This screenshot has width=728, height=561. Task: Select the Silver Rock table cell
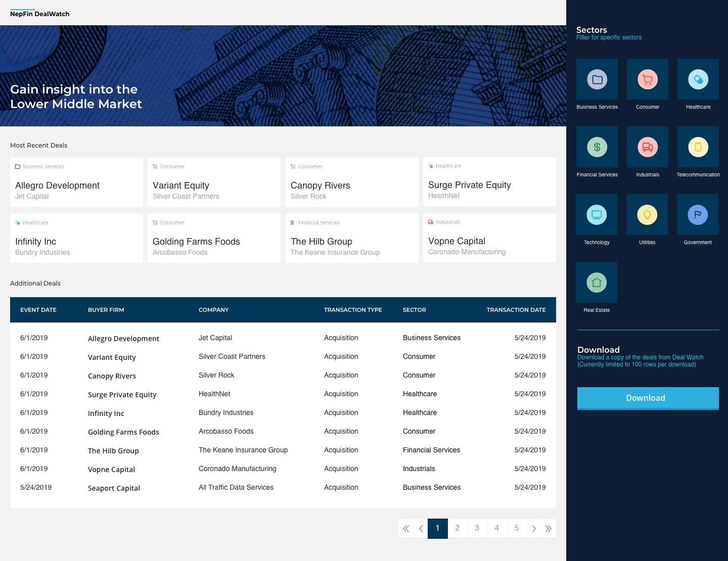tap(216, 375)
